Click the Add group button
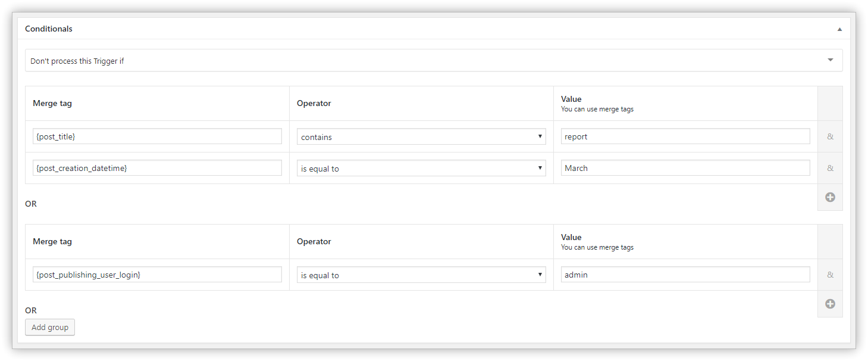Screen dimensions: 868x361 pos(50,327)
